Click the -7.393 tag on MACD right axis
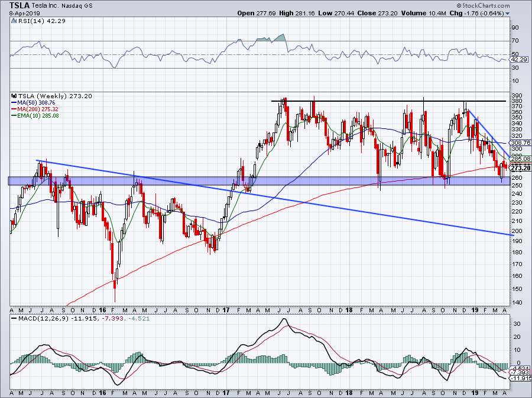The image size is (532, 398). [x=520, y=373]
